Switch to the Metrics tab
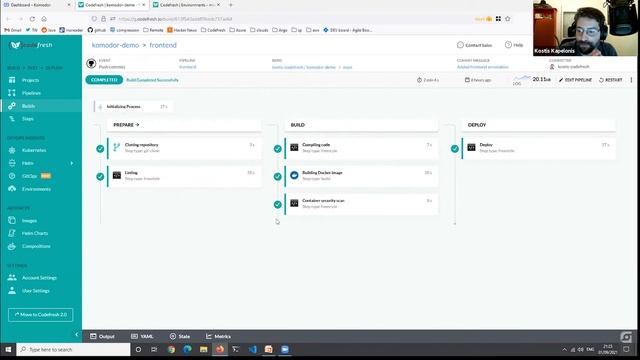The width and height of the screenshot is (640, 360). click(218, 336)
